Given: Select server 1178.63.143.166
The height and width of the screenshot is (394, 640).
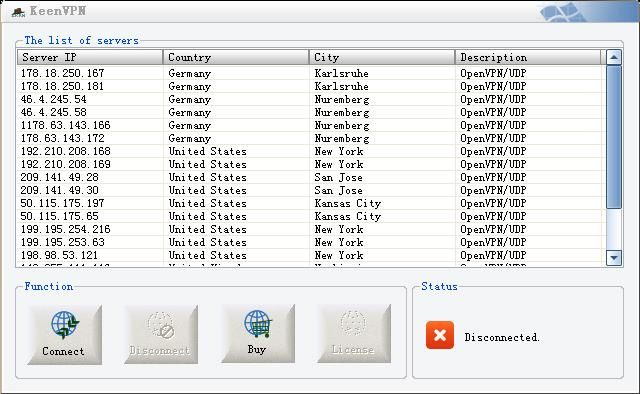Looking at the screenshot, I should (309, 125).
